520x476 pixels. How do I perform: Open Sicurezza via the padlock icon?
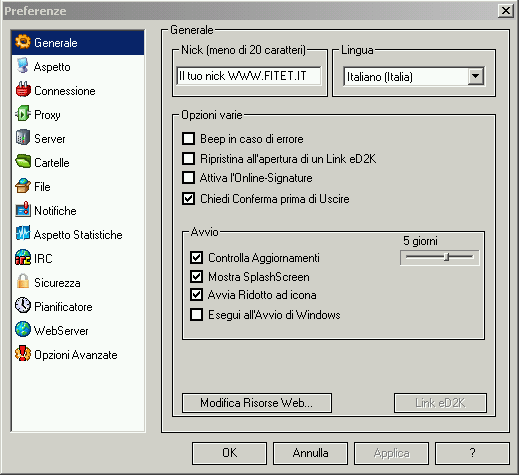coord(23,282)
